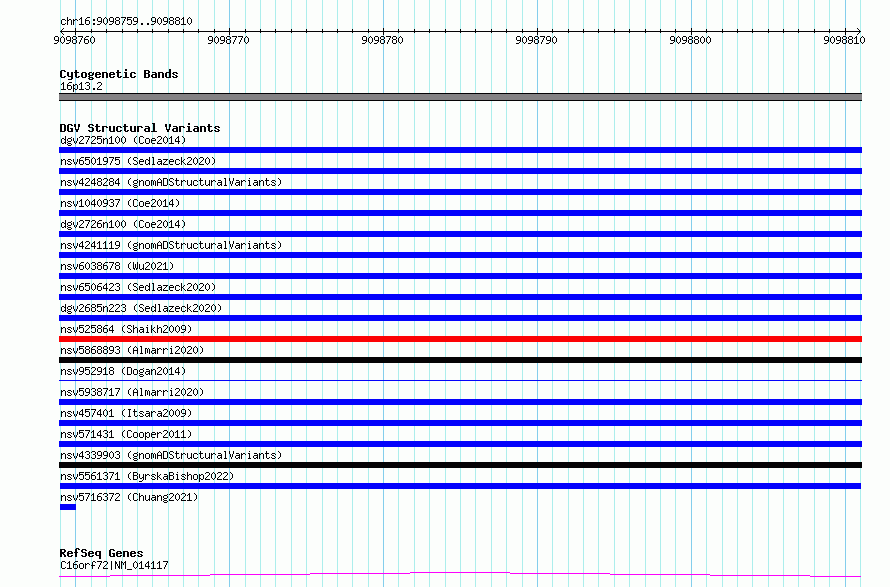
Task: Open the nsv952918 (Dogan2014) label
Action: (123, 371)
